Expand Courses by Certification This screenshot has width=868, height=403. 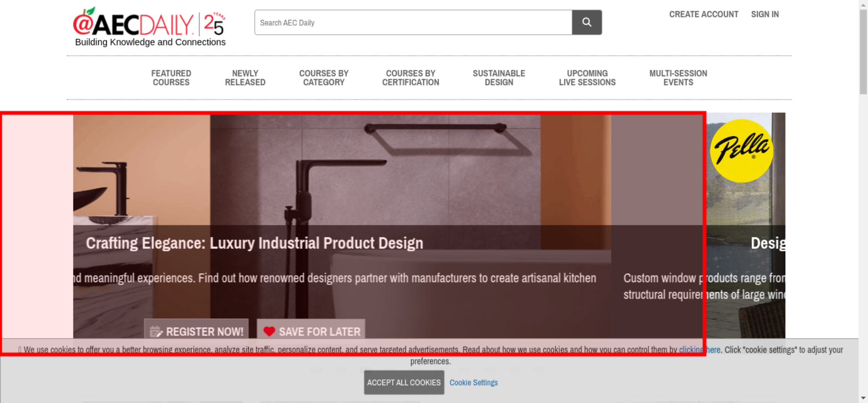coord(411,78)
